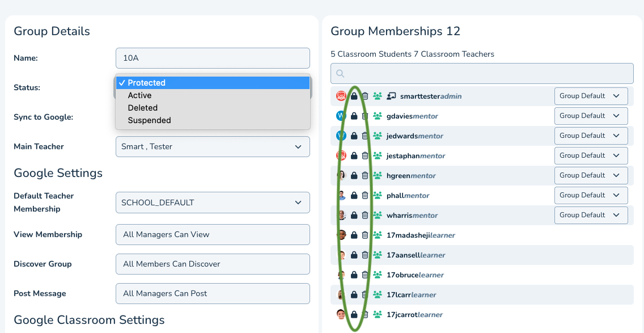
Task: Open Group Default dropdown for phall
Action: 591,195
